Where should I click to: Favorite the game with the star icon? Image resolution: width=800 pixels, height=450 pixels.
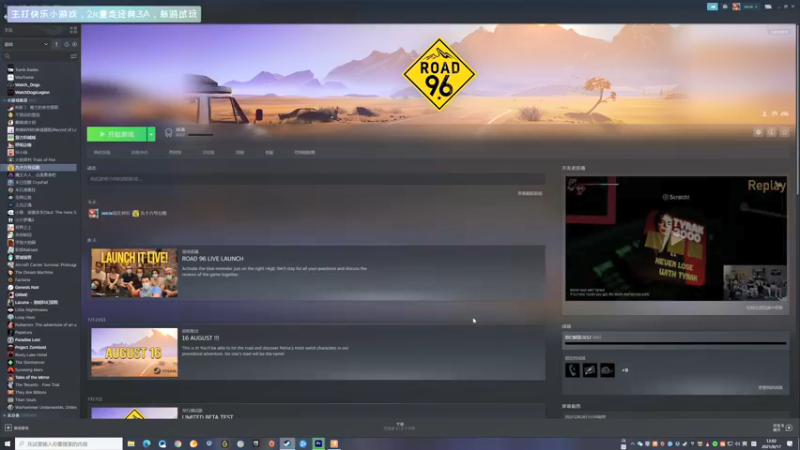point(785,133)
